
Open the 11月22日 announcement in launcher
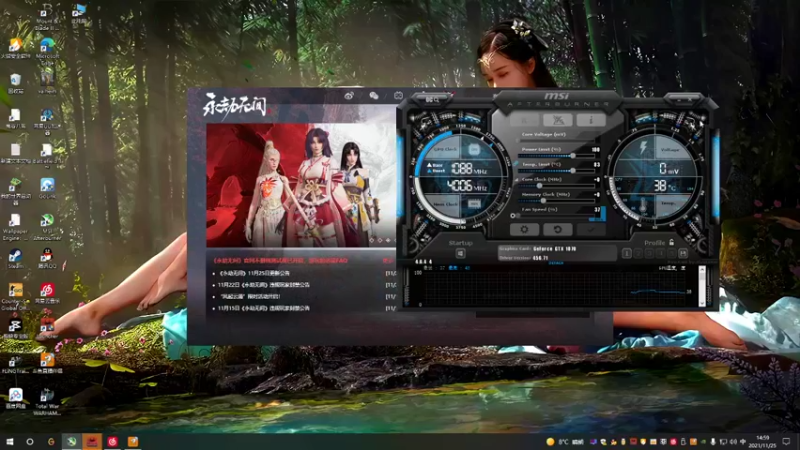pos(263,285)
